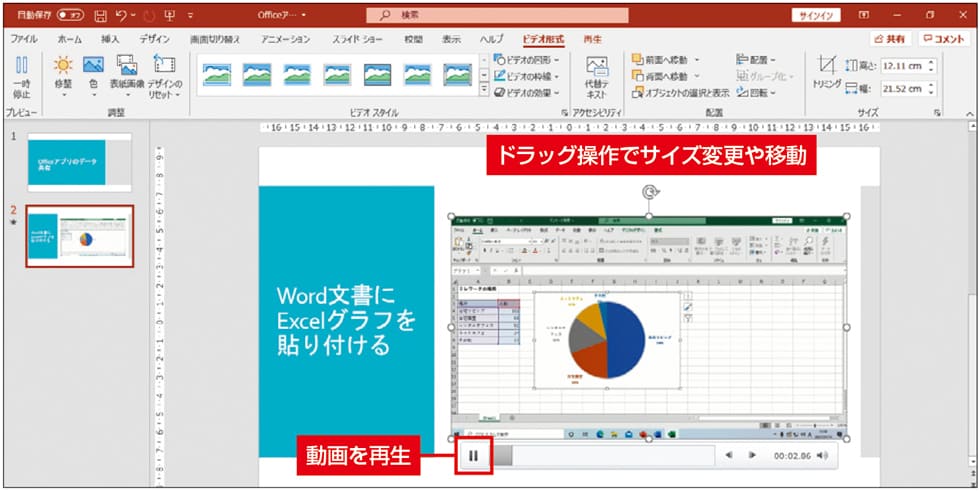The height and width of the screenshot is (491, 980).
Task: Select slide 1 thumbnail
Action: 79,162
